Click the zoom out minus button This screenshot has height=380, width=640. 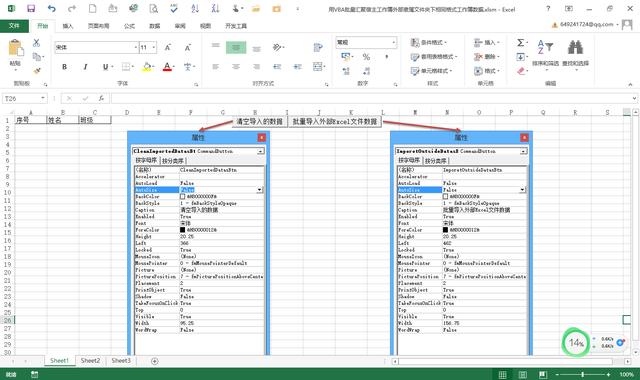557,375
